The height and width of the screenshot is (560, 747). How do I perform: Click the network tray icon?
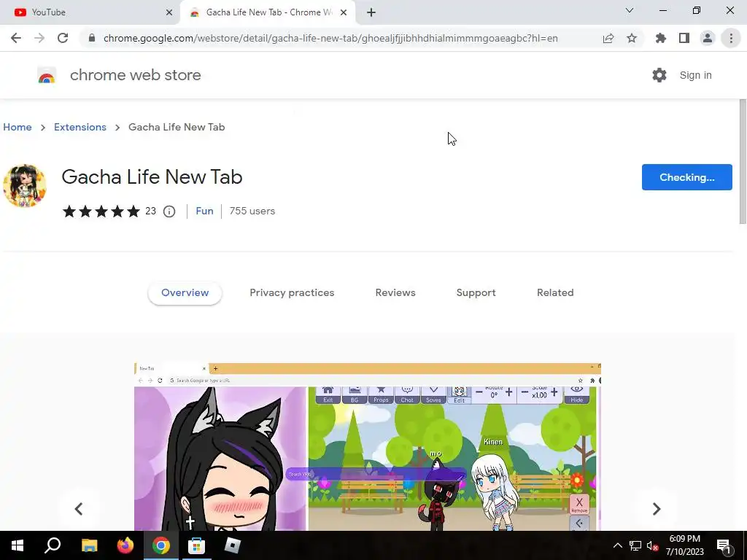pos(635,545)
